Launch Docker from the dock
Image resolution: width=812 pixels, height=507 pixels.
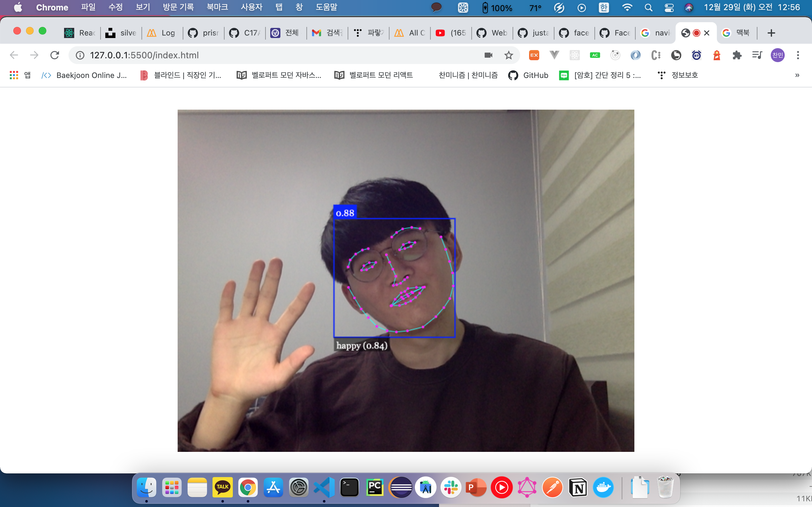(603, 487)
